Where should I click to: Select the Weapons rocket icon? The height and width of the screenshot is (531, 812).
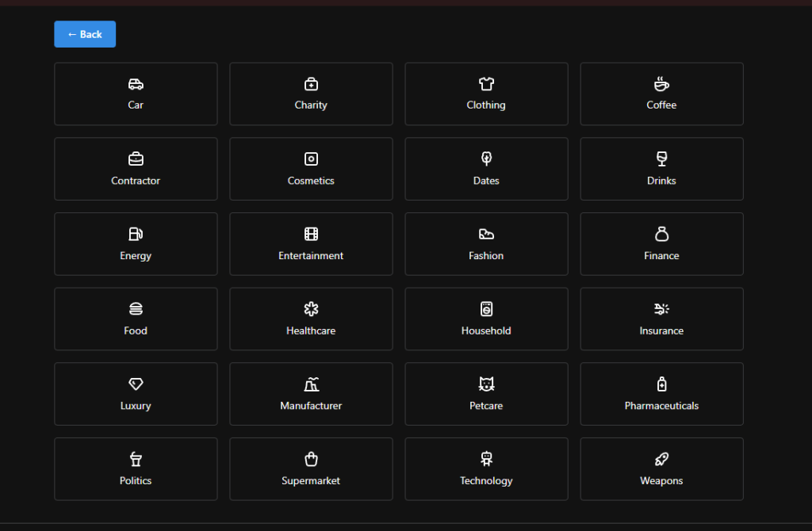(x=661, y=459)
